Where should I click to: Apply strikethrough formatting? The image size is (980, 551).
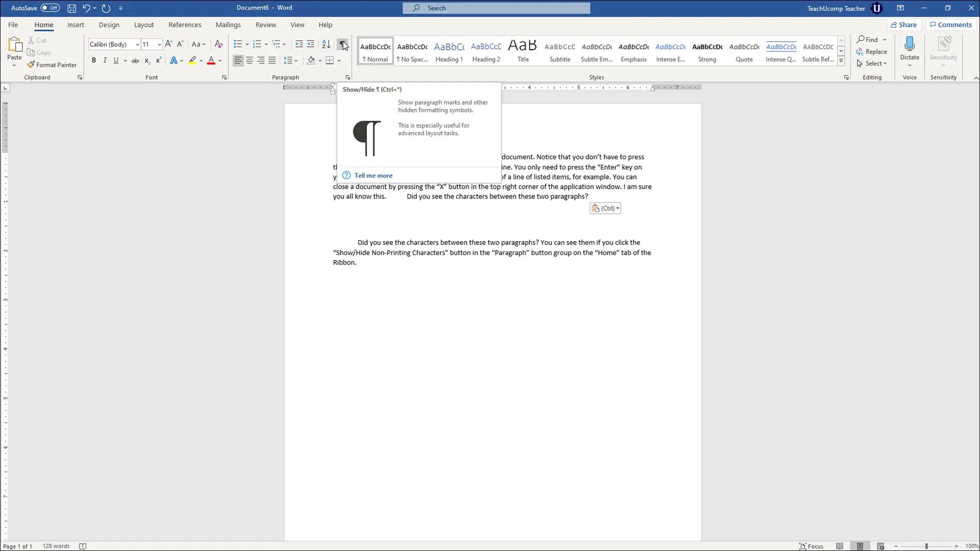coord(135,60)
